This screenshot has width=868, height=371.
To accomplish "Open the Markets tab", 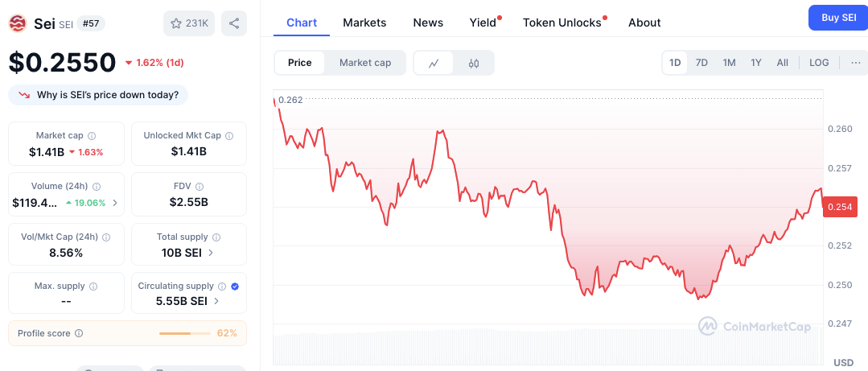I will 364,23.
